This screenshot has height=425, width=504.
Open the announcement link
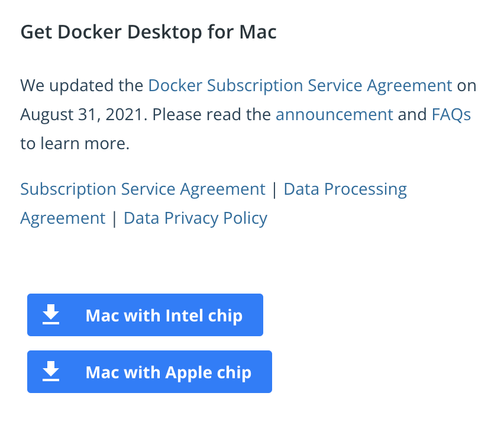pyautogui.click(x=334, y=114)
